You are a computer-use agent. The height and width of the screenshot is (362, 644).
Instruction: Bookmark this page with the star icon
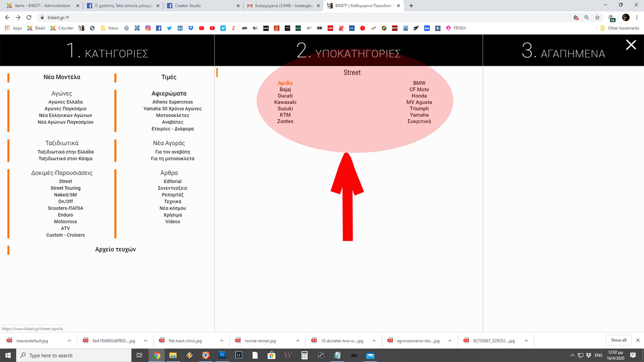[597, 17]
